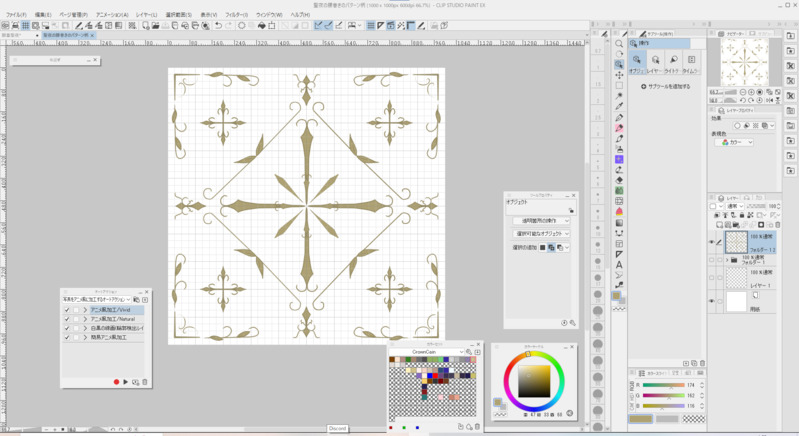Delete layer with trash icon in Layer panel

point(778,225)
